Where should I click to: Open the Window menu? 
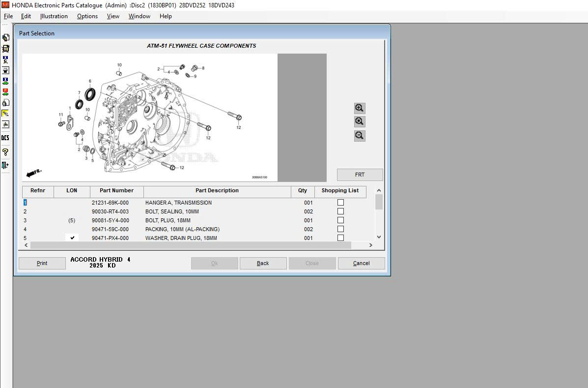click(x=140, y=16)
